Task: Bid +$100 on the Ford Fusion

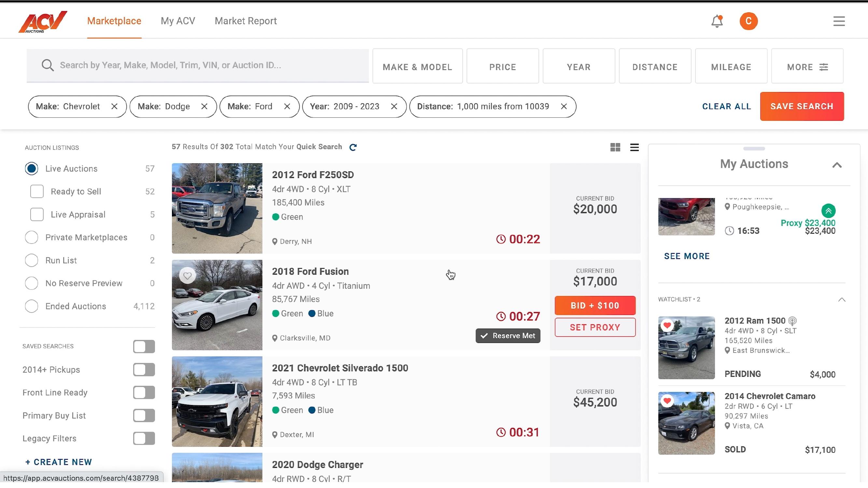Action: point(595,305)
